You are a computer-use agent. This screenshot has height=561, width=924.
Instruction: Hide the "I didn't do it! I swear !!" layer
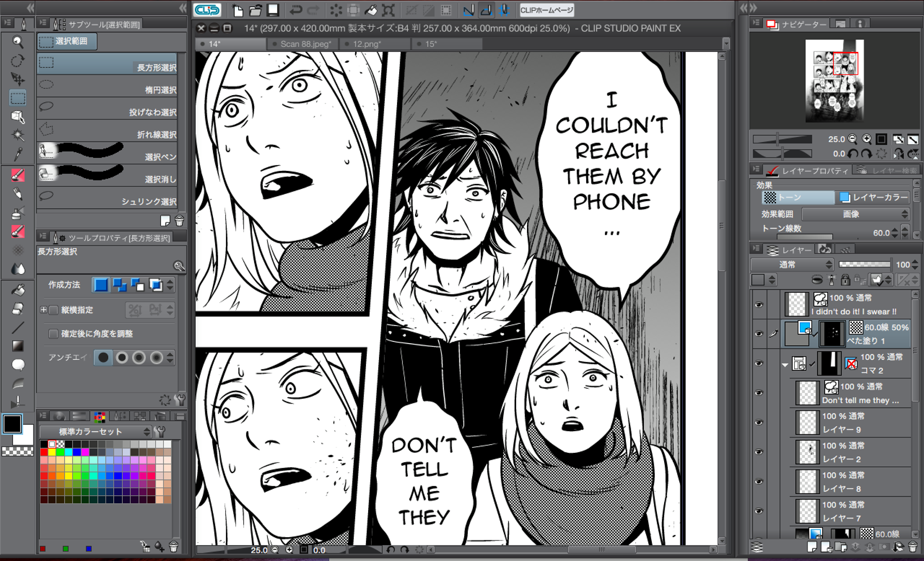tap(759, 305)
